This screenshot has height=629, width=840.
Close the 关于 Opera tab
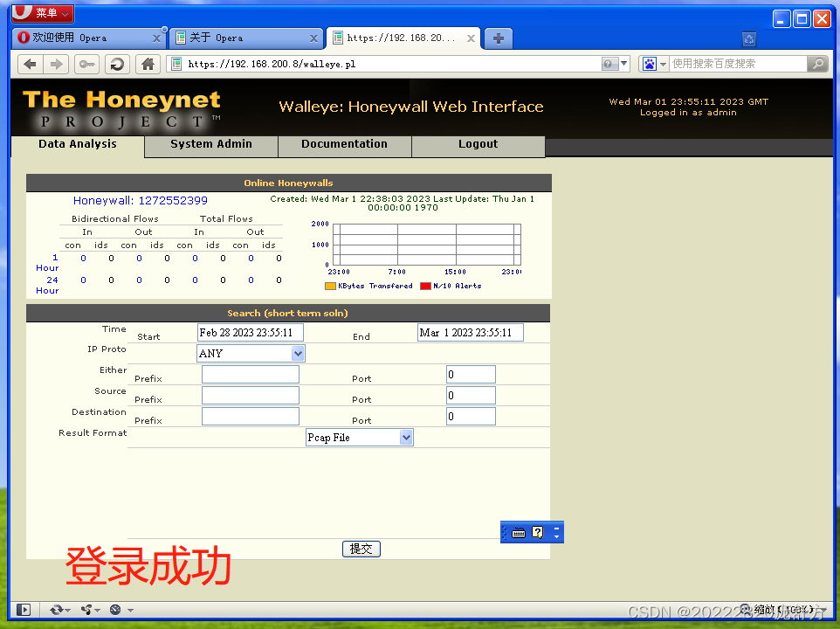314,38
